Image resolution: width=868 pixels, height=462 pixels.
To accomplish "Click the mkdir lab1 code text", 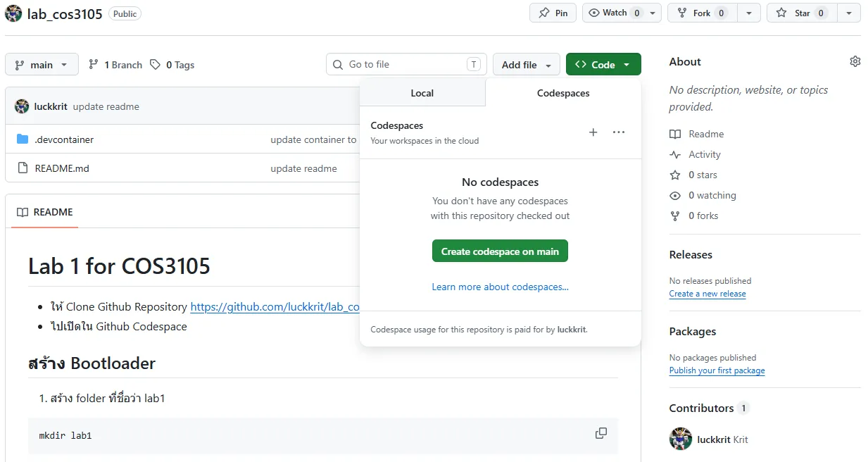I will [x=65, y=435].
